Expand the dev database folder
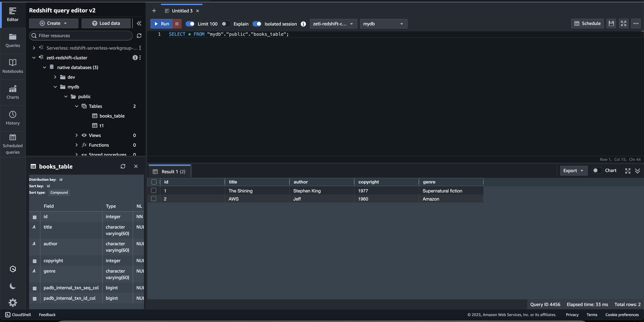The width and height of the screenshot is (644, 322). (55, 77)
